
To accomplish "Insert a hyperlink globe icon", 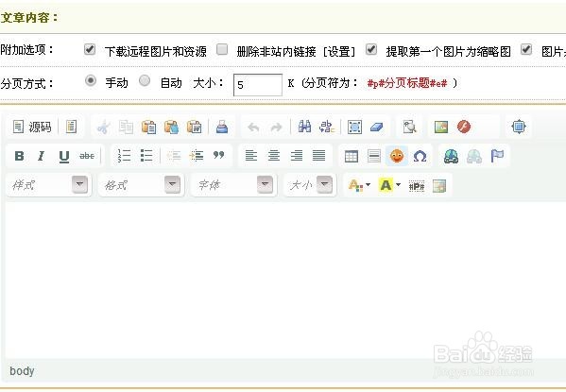I will coord(452,156).
